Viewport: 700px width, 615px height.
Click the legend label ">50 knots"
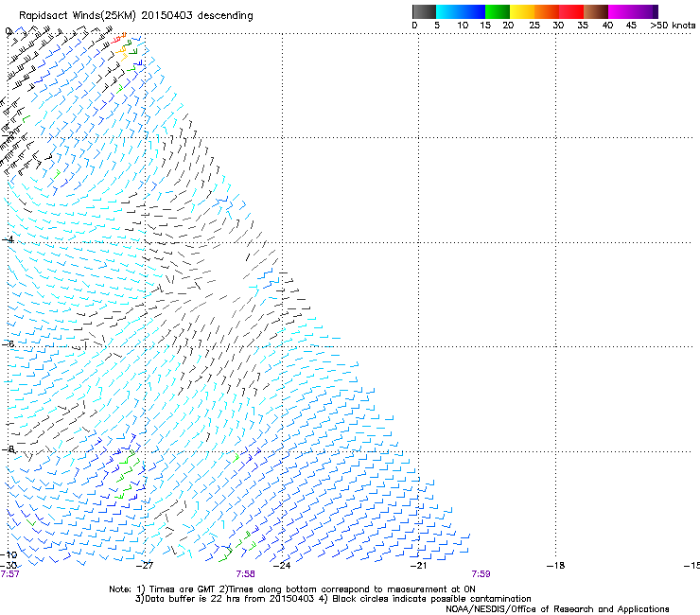pyautogui.click(x=673, y=26)
